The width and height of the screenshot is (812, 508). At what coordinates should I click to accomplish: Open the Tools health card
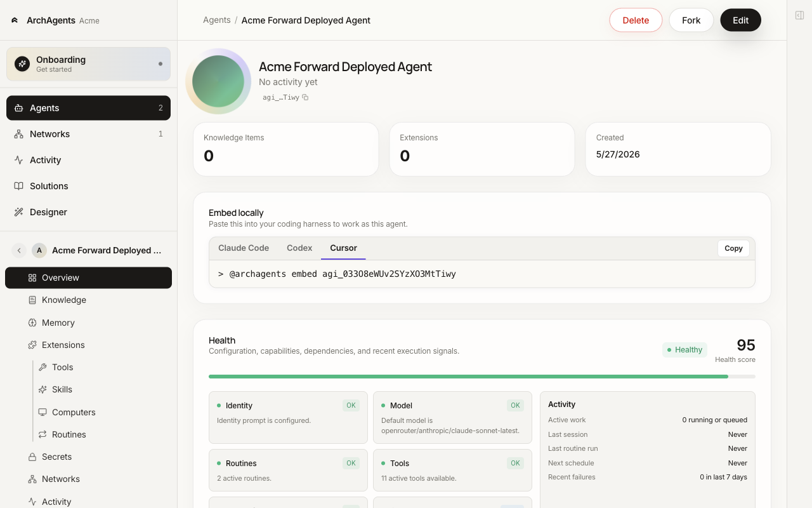coord(452,470)
